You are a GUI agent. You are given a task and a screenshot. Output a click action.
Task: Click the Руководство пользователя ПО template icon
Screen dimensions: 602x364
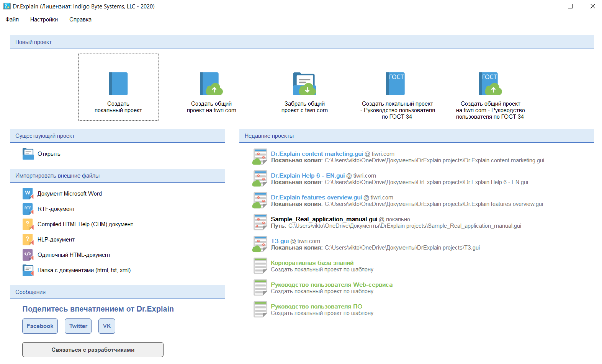click(x=260, y=310)
